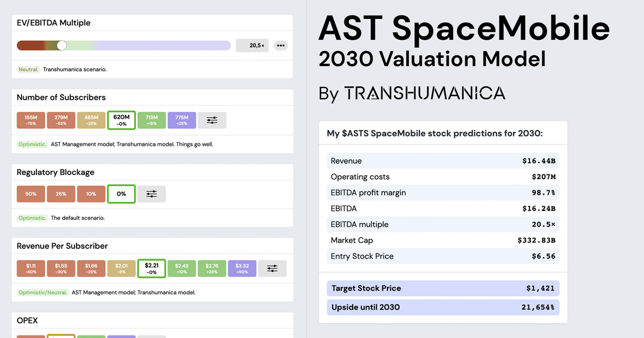The width and height of the screenshot is (644, 338).
Task: Click the Upside until 2030 value 21,654%
Action: click(x=539, y=307)
